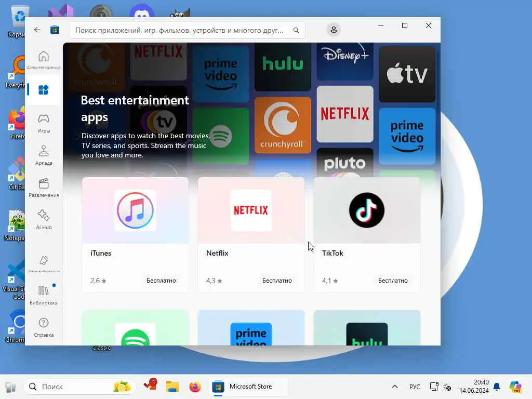Click the Disney+ tile in the banner
This screenshot has height=399, width=532.
(345, 61)
